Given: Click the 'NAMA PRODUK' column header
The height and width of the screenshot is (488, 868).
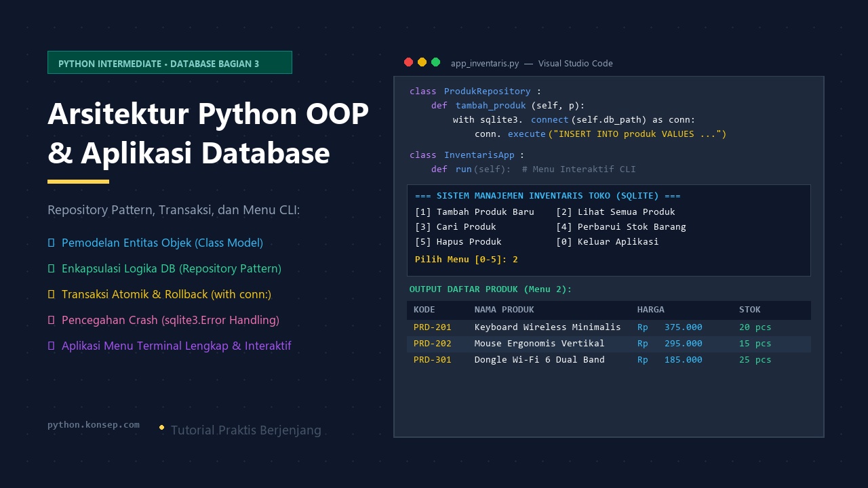Looking at the screenshot, I should pyautogui.click(x=505, y=310).
